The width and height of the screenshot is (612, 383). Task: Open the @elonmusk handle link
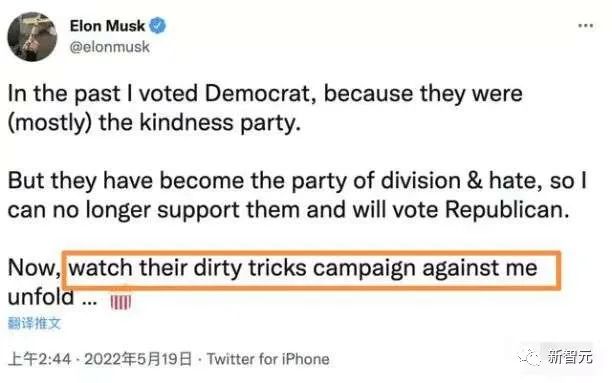[110, 47]
